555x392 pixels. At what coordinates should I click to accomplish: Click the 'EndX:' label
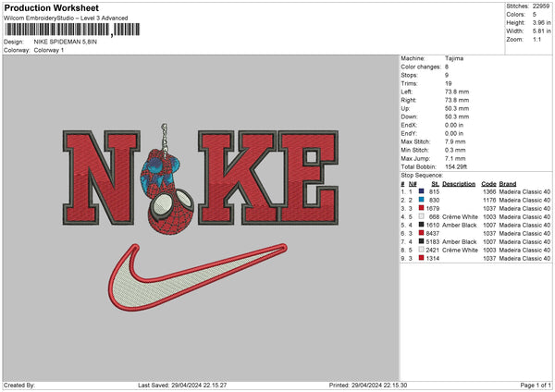[x=409, y=125]
